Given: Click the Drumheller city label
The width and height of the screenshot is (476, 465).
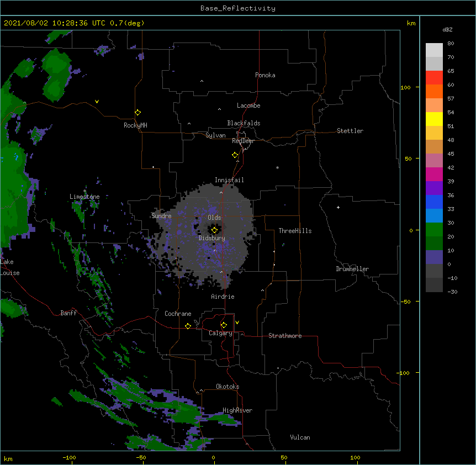Looking at the screenshot, I should 352,269.
